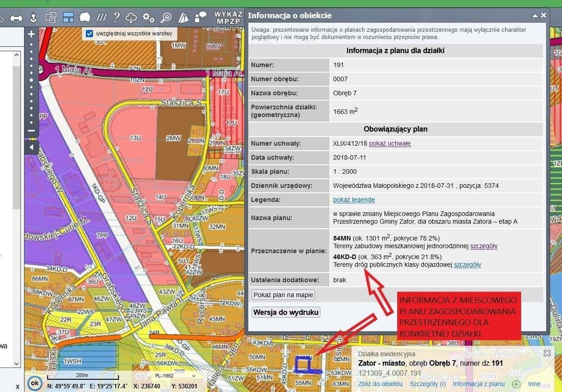
Task: Zoom in with the map plus button
Action: coord(31,34)
